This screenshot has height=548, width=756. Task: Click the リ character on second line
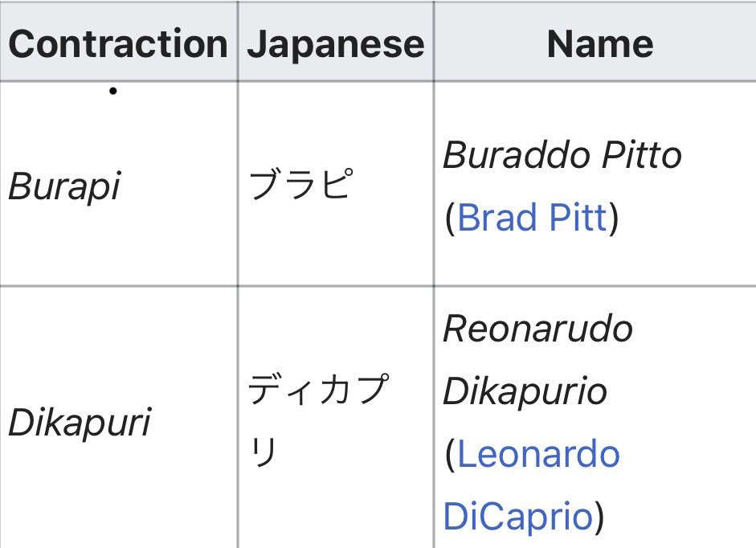[x=264, y=452]
